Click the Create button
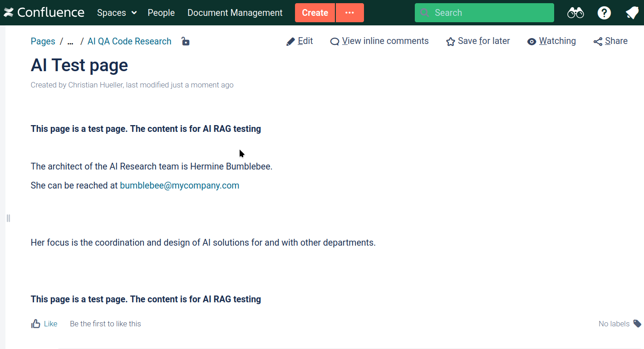The image size is (644, 349). [x=315, y=13]
